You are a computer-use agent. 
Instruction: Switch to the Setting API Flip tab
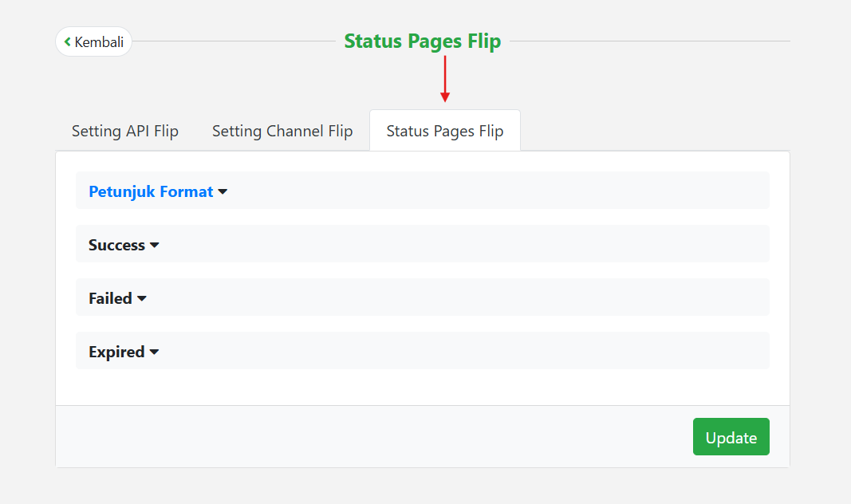coord(125,131)
